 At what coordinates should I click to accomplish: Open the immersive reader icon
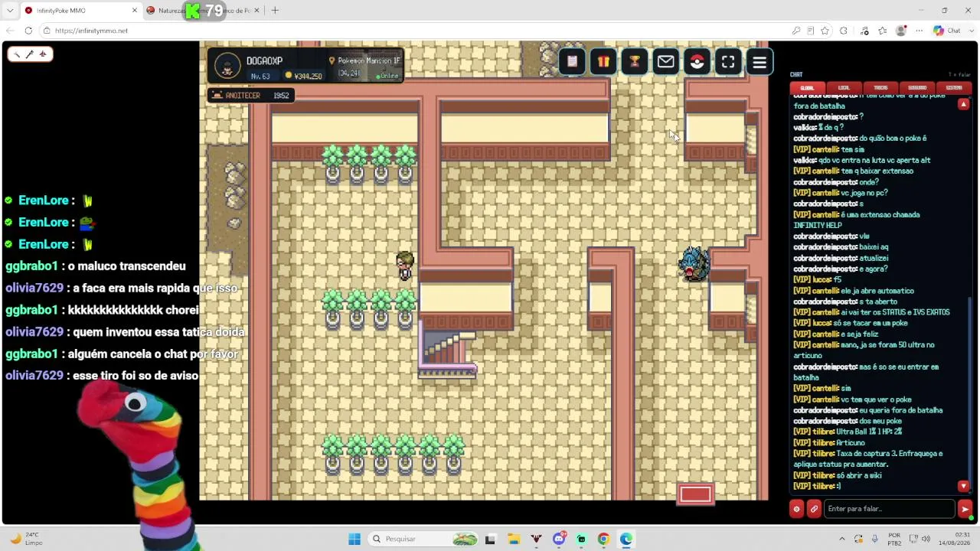(810, 31)
